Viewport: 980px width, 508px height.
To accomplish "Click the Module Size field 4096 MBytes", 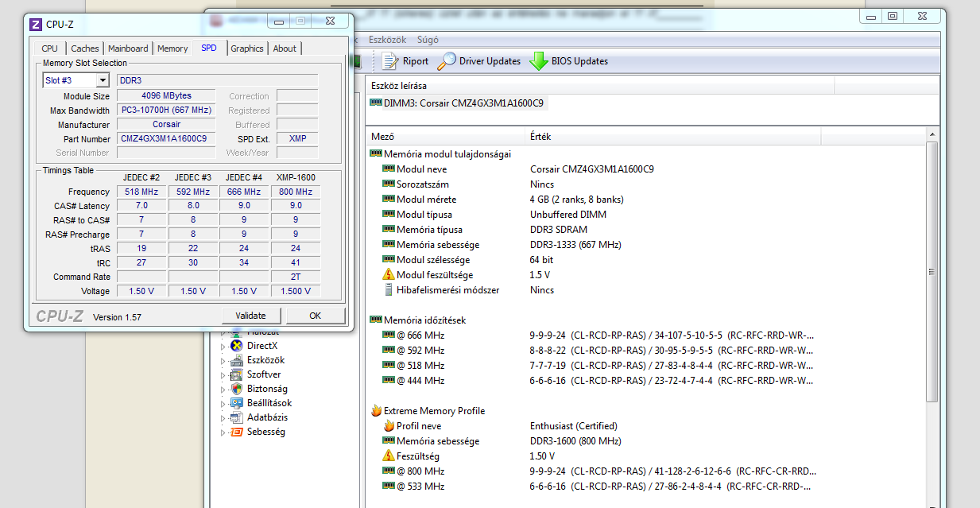I will pyautogui.click(x=166, y=95).
